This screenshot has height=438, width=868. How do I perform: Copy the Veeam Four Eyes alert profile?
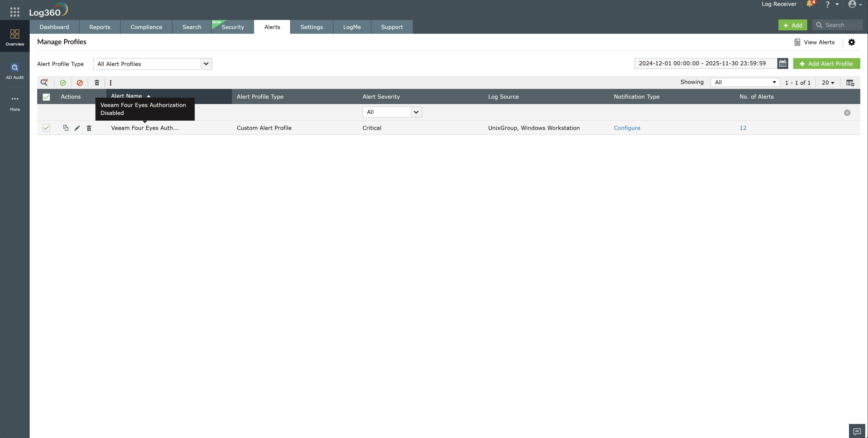tap(65, 128)
